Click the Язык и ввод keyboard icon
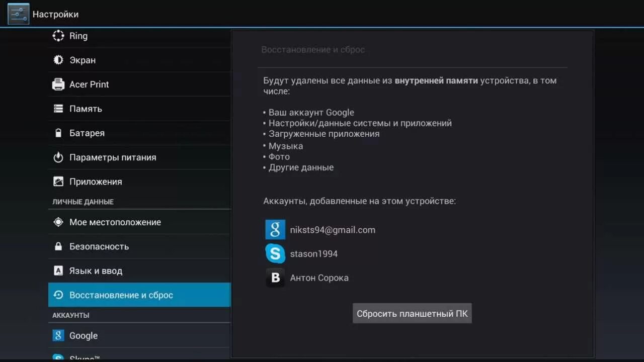Screen dimensions: 644x362 coord(58,270)
